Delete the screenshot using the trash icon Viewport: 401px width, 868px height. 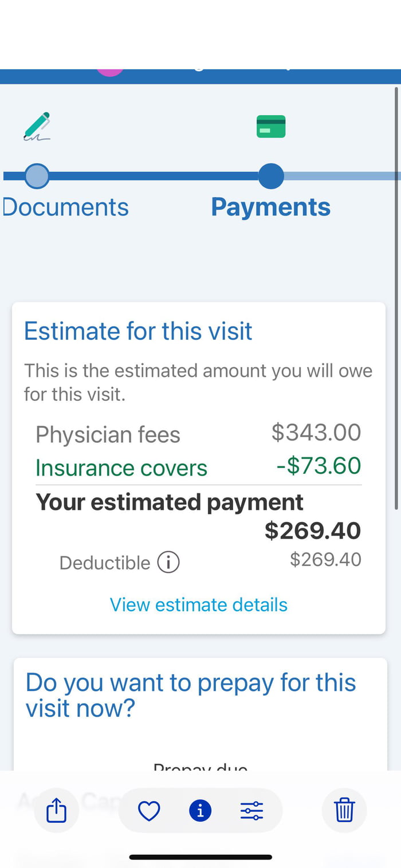coord(344,810)
